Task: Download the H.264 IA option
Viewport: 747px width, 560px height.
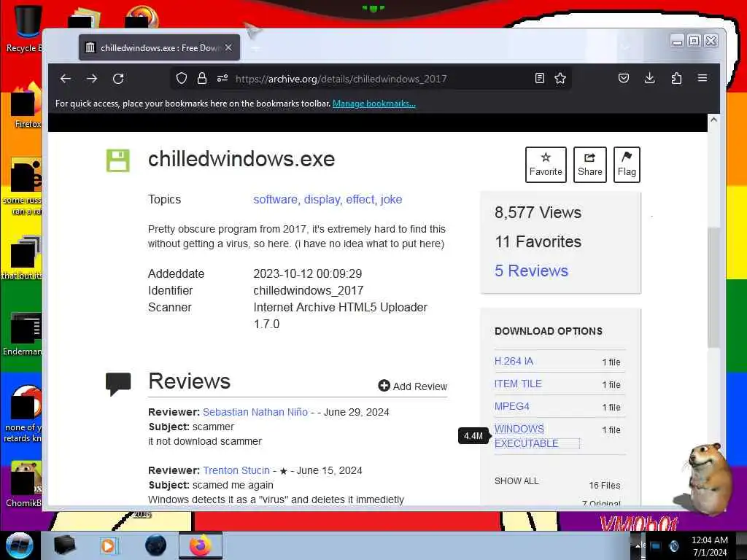Action: (514, 362)
